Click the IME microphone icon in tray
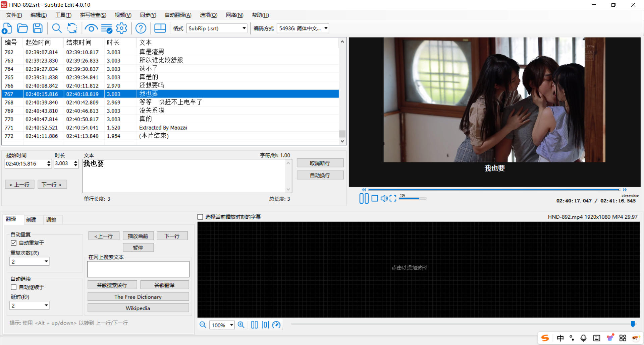 point(584,338)
